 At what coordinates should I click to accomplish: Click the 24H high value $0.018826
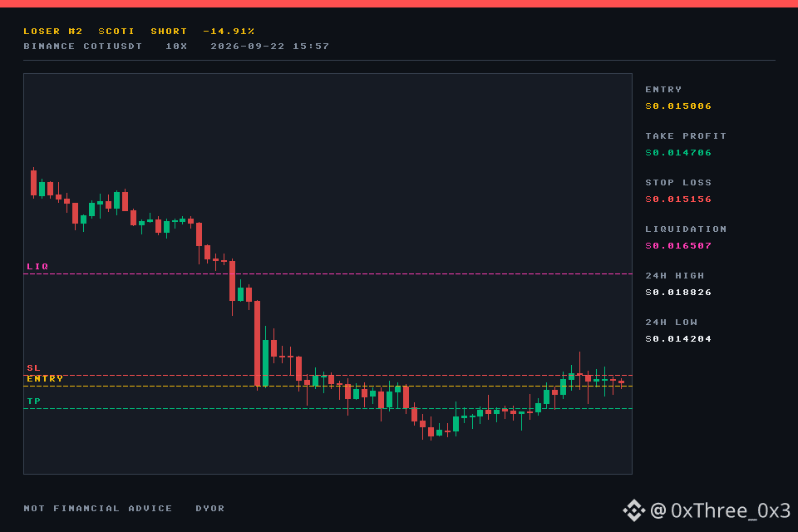click(678, 293)
